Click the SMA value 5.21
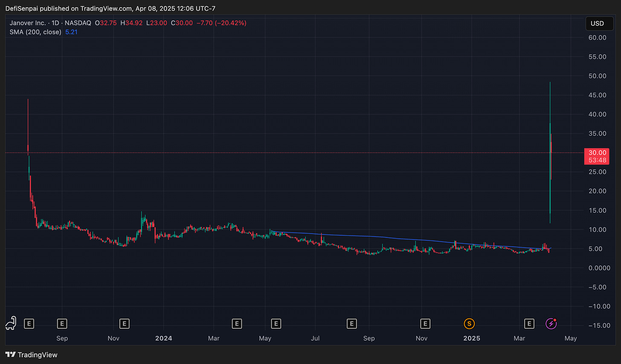The image size is (621, 364). pyautogui.click(x=71, y=32)
